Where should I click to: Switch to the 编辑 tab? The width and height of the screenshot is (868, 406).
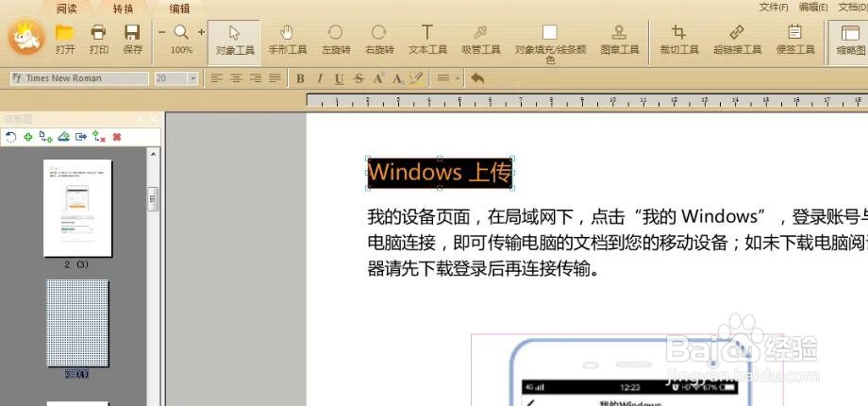pos(179,8)
